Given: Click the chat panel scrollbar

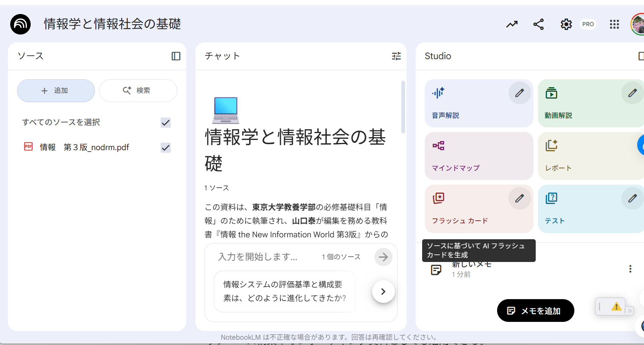Looking at the screenshot, I should pos(403,107).
